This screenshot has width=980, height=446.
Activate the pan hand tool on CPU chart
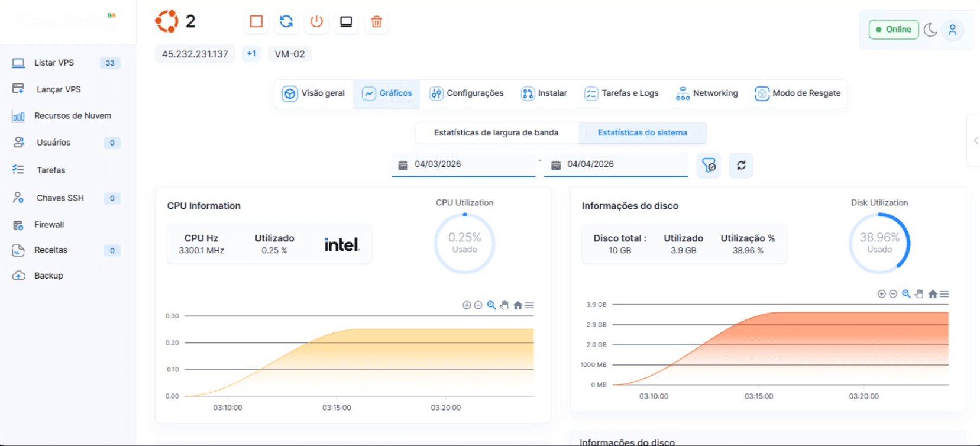[x=504, y=305]
